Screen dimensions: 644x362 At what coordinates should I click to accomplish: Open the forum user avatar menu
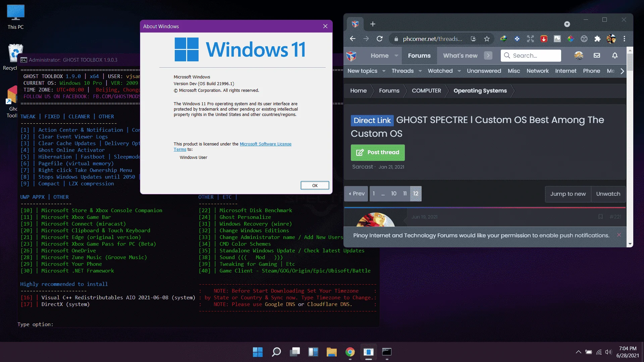tap(579, 56)
